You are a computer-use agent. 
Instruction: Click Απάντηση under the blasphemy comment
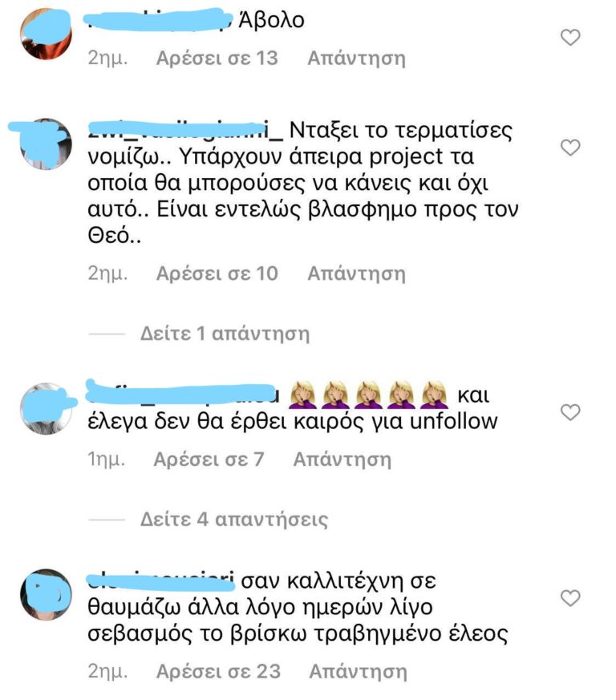click(x=356, y=273)
